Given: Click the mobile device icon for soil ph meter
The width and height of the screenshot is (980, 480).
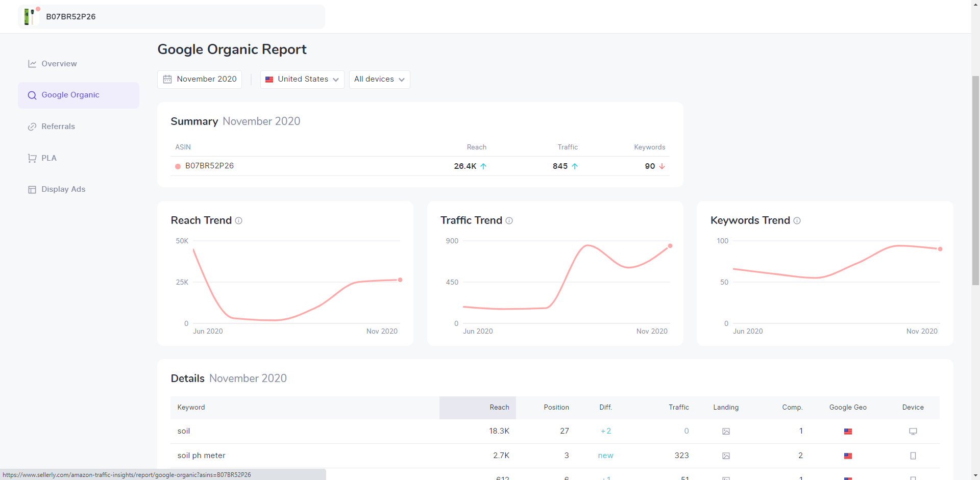Looking at the screenshot, I should click(x=913, y=456).
